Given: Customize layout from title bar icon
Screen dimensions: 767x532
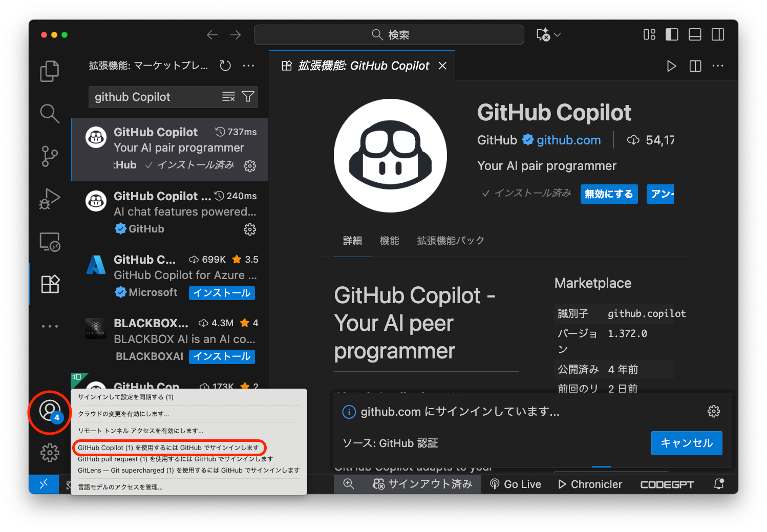Looking at the screenshot, I should pyautogui.click(x=649, y=35).
